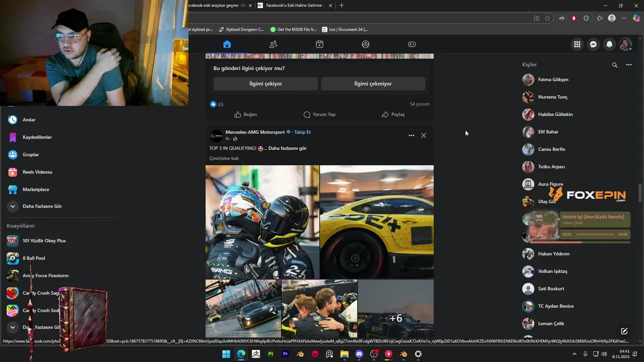Open File Explorer from the taskbar
This screenshot has width=644, height=362.
pos(344,354)
